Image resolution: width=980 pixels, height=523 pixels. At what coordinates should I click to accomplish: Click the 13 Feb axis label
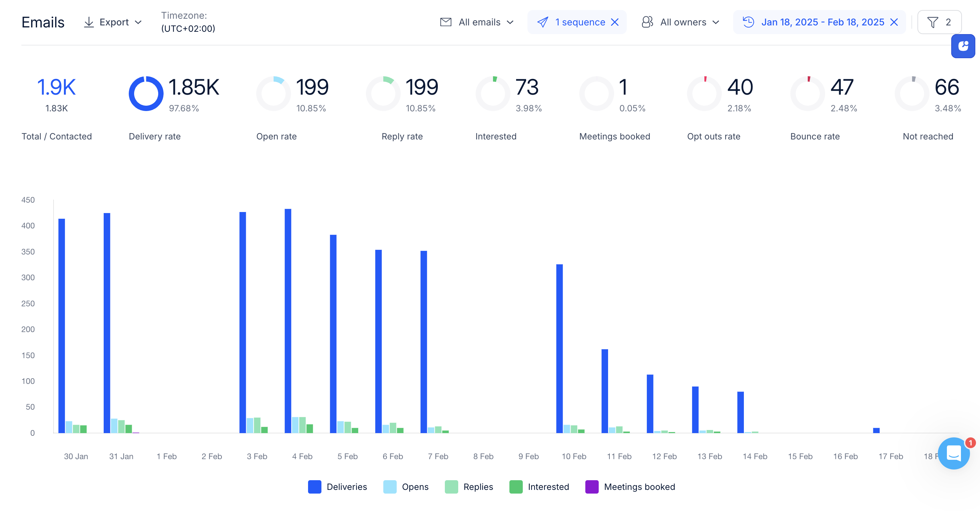coord(710,456)
